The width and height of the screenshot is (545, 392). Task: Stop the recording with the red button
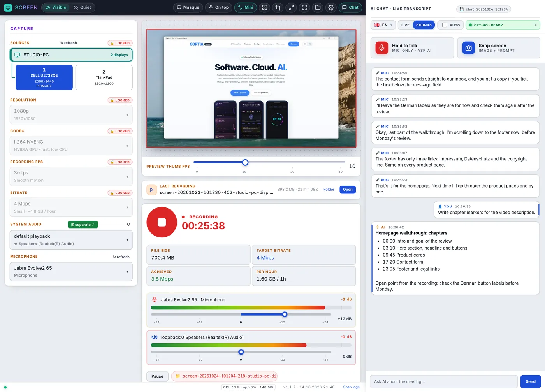[x=162, y=222]
